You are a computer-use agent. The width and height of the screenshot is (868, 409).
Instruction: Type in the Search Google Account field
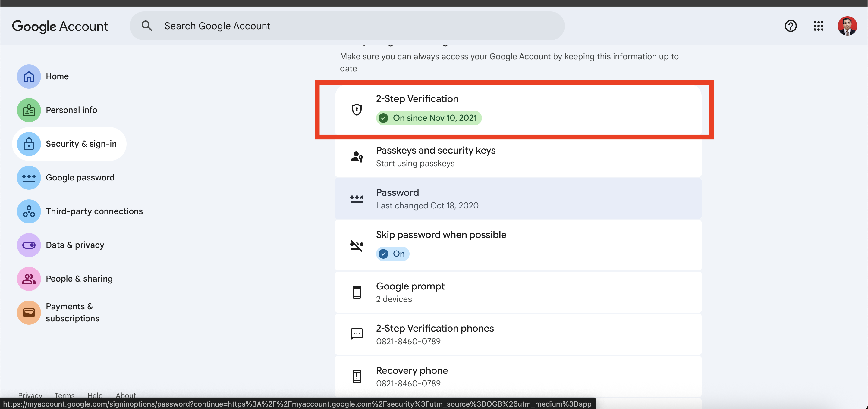coord(357,26)
